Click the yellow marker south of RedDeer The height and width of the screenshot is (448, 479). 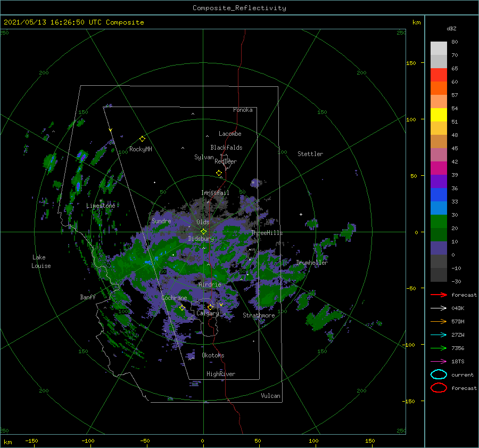[x=219, y=173]
